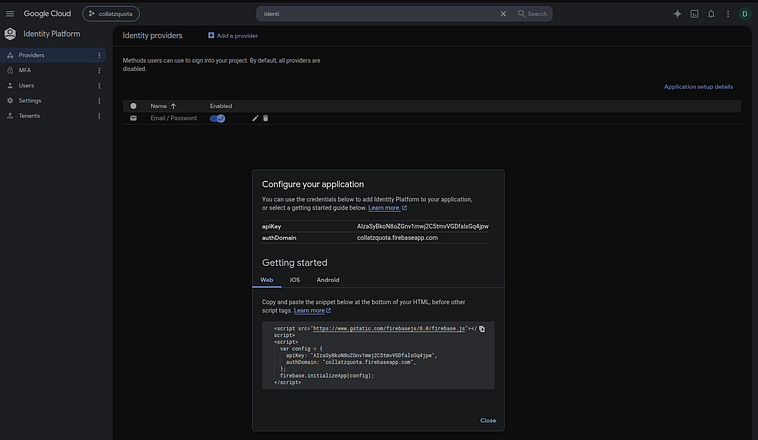Click the Email / Password provider name
This screenshot has width=758, height=440.
point(174,118)
